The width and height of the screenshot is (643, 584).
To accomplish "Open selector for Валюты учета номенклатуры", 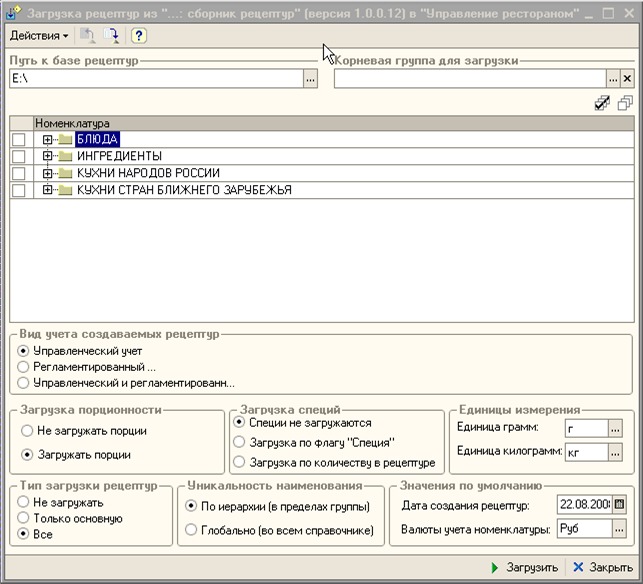I will point(619,529).
